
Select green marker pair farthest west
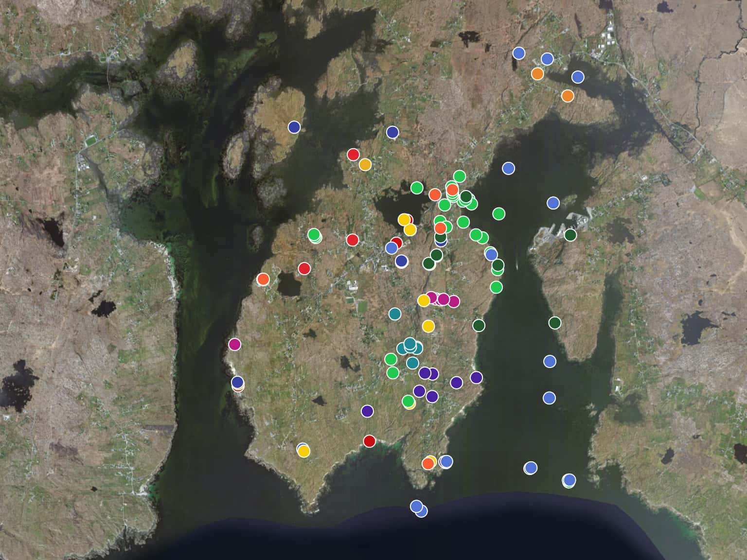[x=315, y=235]
